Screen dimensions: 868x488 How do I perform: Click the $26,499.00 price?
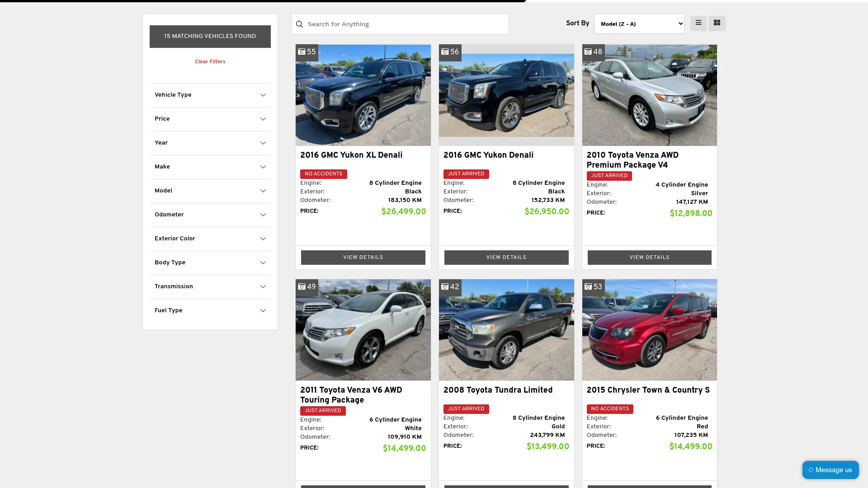point(404,212)
